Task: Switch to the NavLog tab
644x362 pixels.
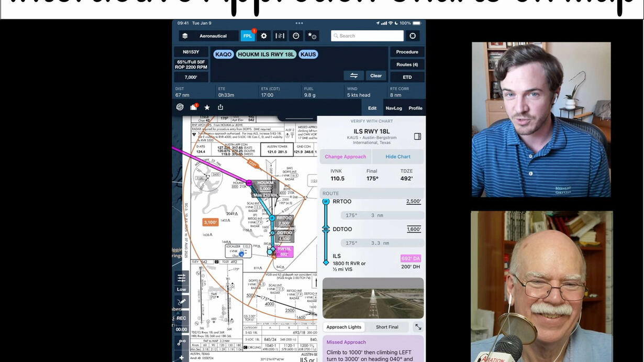Action: [x=394, y=108]
